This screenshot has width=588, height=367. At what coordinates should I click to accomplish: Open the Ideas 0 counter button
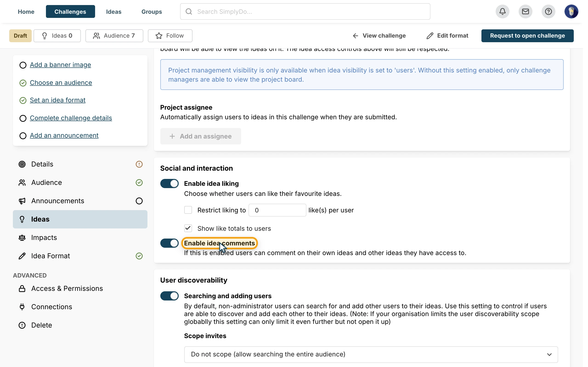pos(57,36)
